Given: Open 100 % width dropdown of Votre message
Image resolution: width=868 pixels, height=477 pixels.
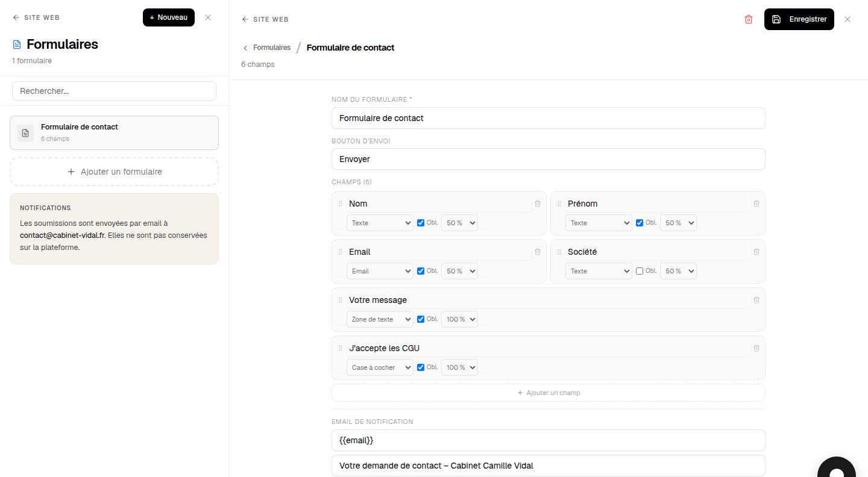Looking at the screenshot, I should point(459,319).
